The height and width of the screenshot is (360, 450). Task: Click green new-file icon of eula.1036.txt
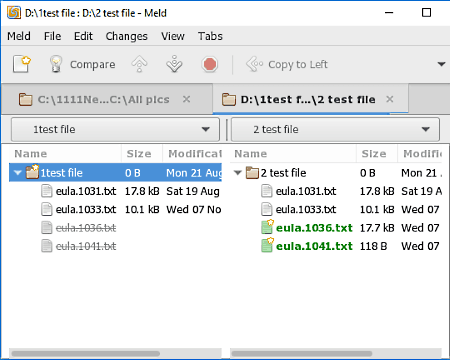pyautogui.click(x=267, y=227)
